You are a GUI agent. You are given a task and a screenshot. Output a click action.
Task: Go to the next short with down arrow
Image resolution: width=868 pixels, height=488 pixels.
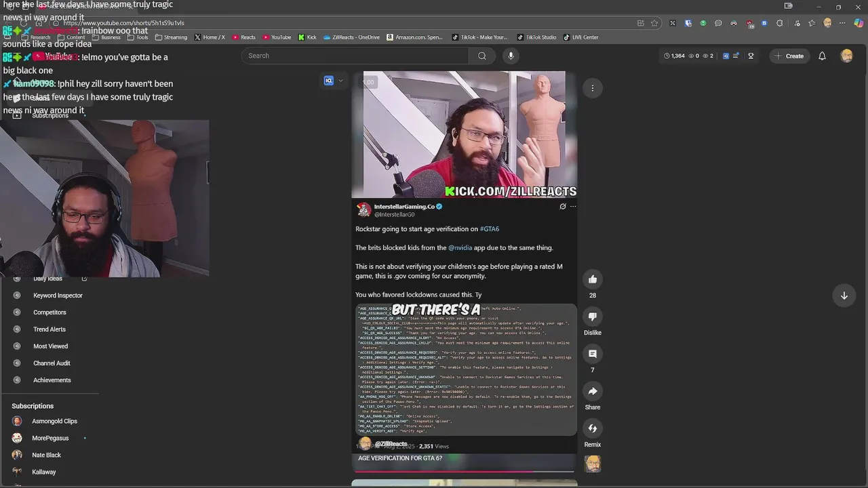coord(844,296)
